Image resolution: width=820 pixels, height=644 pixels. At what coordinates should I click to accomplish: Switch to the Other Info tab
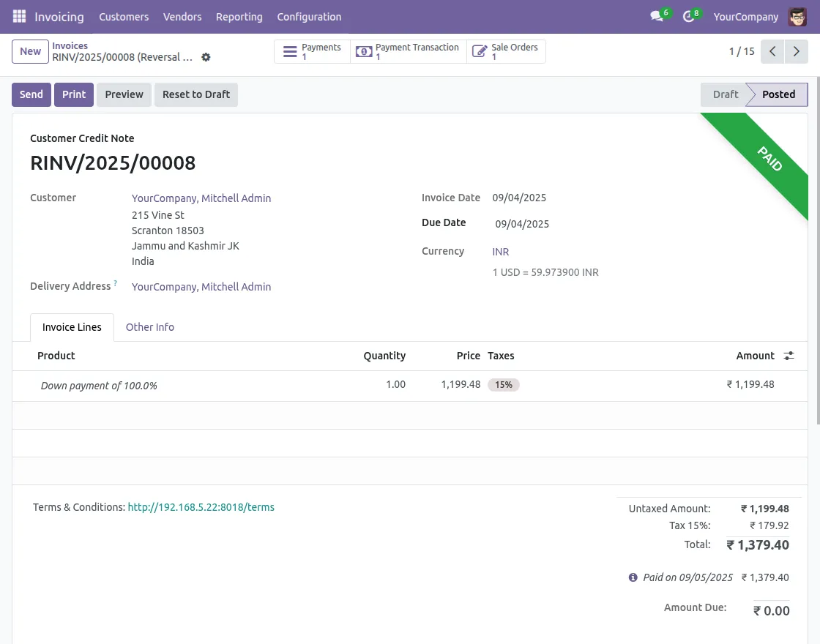[x=150, y=327]
